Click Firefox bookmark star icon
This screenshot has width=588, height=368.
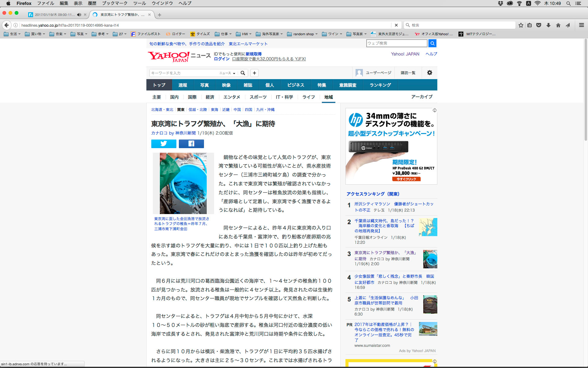[521, 25]
